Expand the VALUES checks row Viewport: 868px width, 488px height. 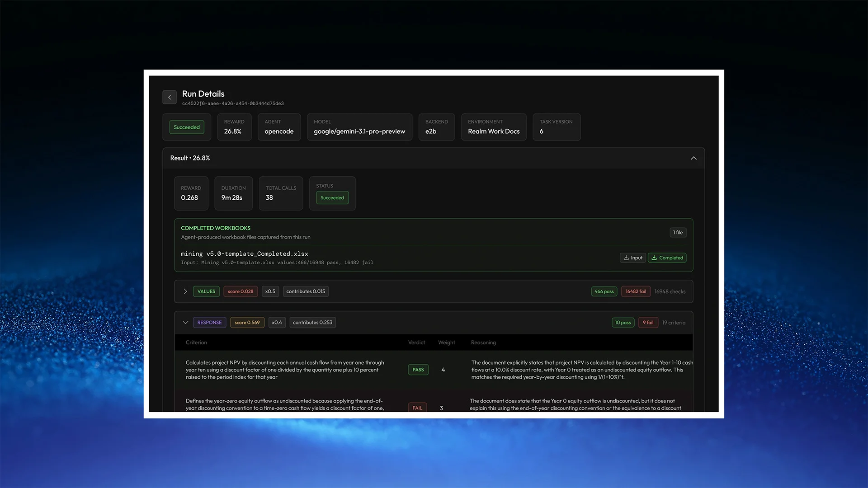(185, 291)
